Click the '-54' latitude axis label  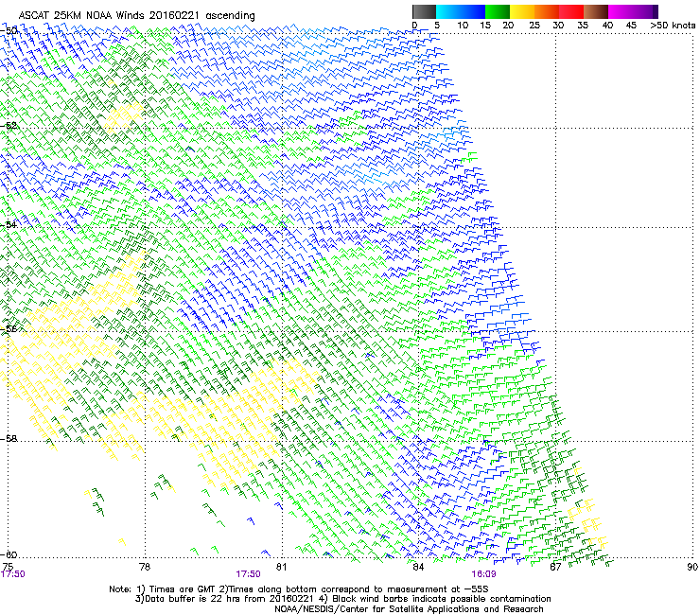click(9, 225)
